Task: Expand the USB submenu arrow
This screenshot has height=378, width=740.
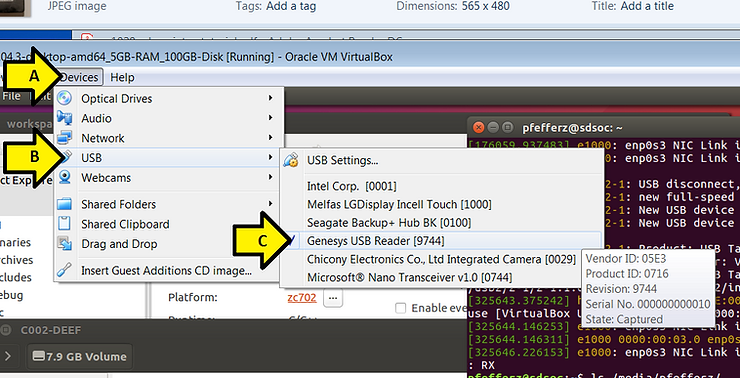Action: click(x=270, y=157)
